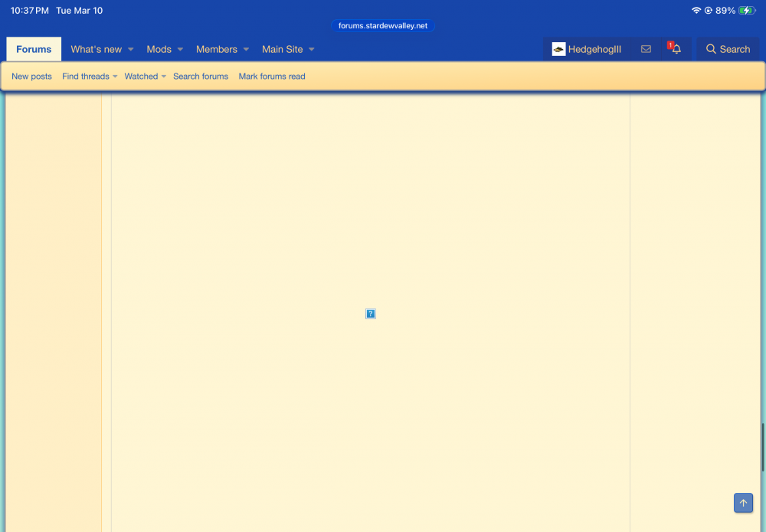Click the Search forums link

[x=201, y=77]
